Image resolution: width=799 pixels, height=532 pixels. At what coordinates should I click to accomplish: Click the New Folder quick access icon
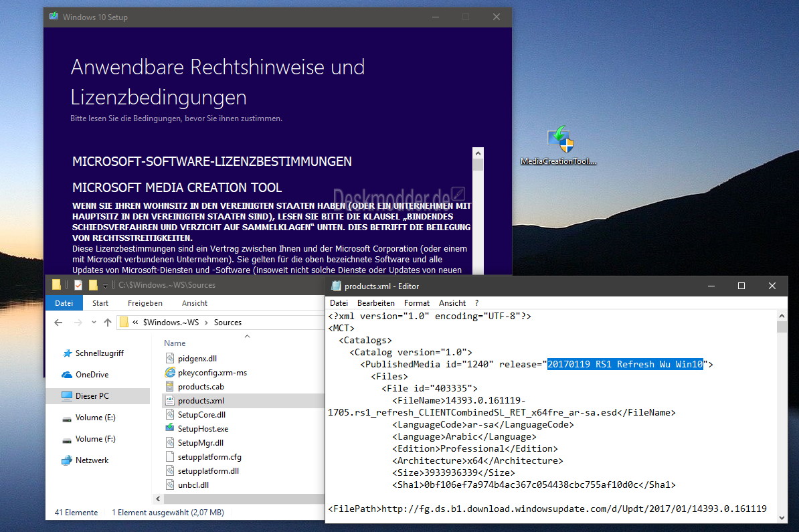[x=93, y=285]
